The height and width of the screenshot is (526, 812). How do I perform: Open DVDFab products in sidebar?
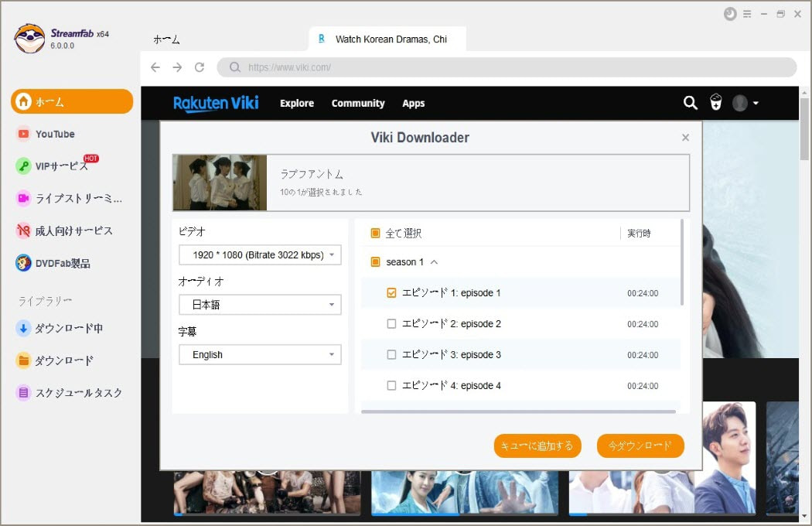[x=63, y=263]
